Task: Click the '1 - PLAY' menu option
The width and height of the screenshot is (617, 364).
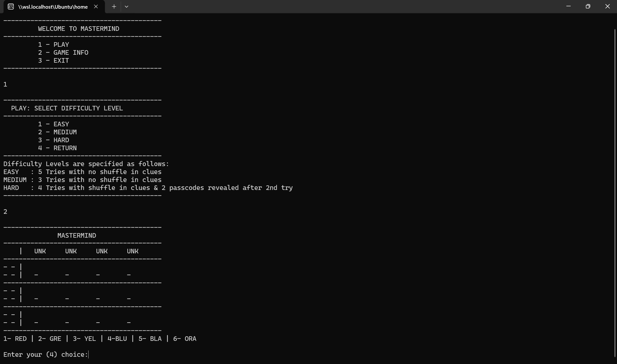Action: [54, 44]
